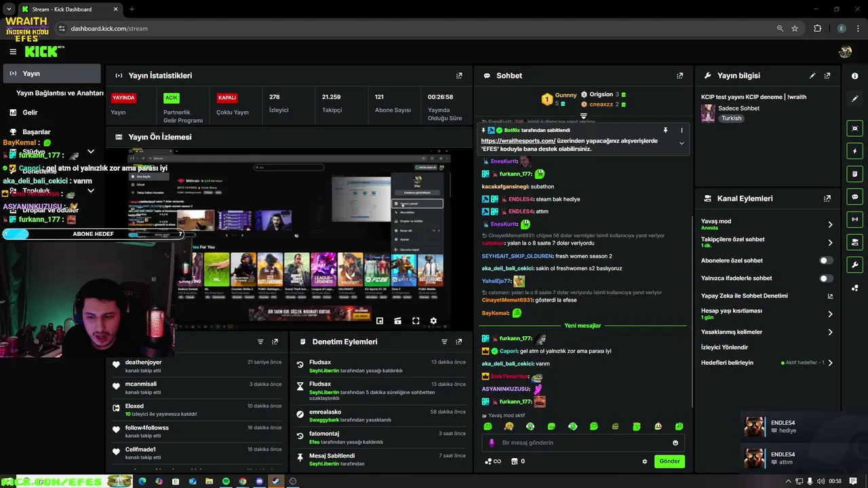Image resolution: width=868 pixels, height=488 pixels.
Task: Click the sidebar pencil edit-layout icon
Action: [855, 98]
